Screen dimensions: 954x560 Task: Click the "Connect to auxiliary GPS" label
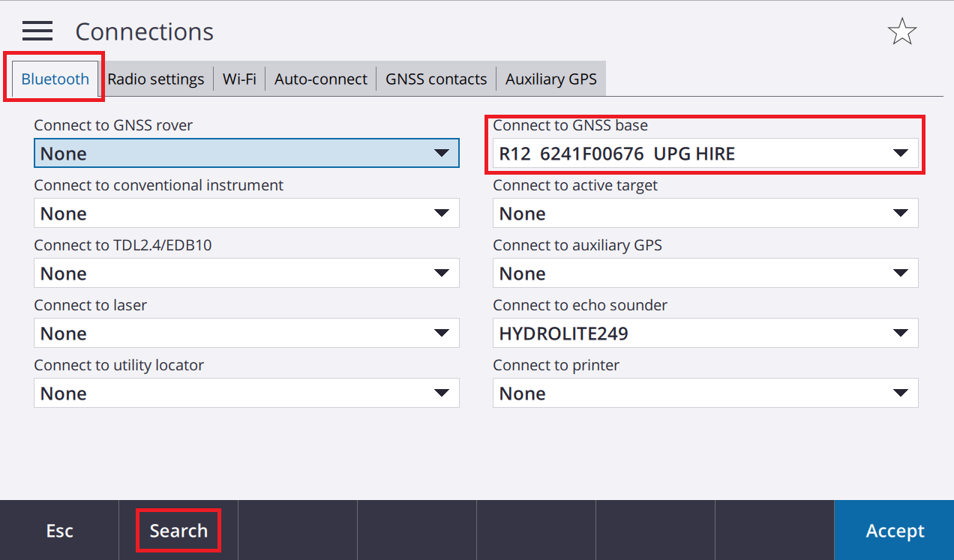coord(577,245)
